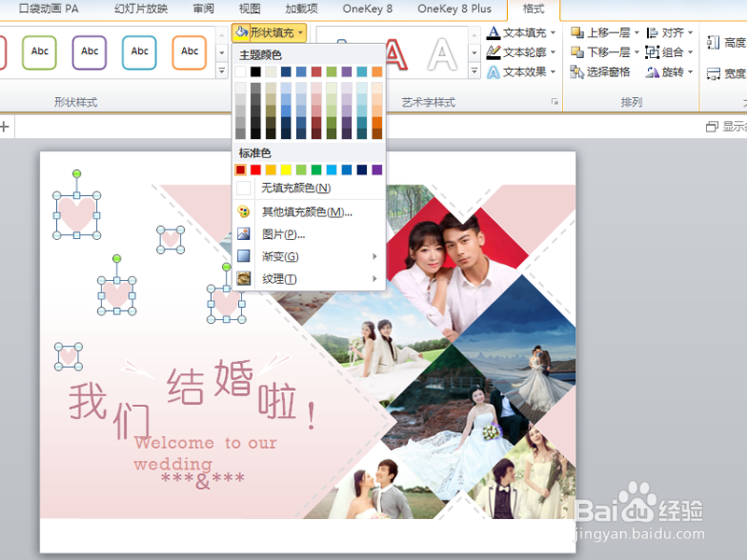The width and height of the screenshot is (747, 560).
Task: Expand the shape styles gallery
Action: (221, 72)
